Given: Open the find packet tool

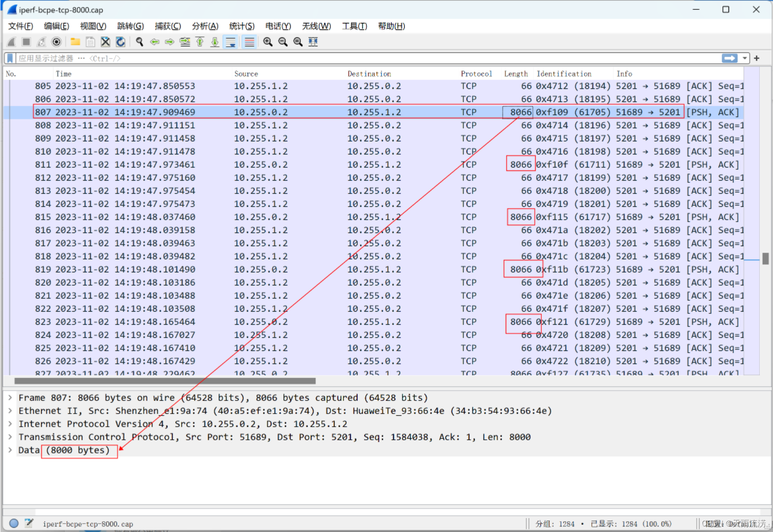Looking at the screenshot, I should click(139, 42).
